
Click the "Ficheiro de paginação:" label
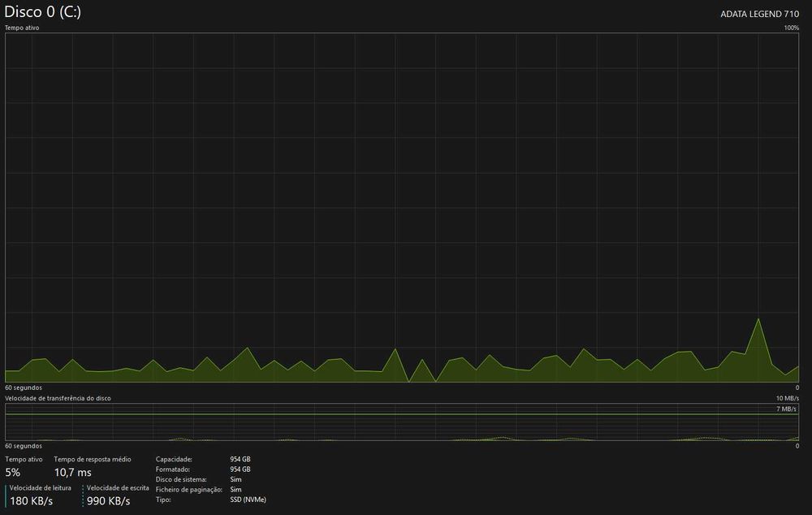[189, 490]
